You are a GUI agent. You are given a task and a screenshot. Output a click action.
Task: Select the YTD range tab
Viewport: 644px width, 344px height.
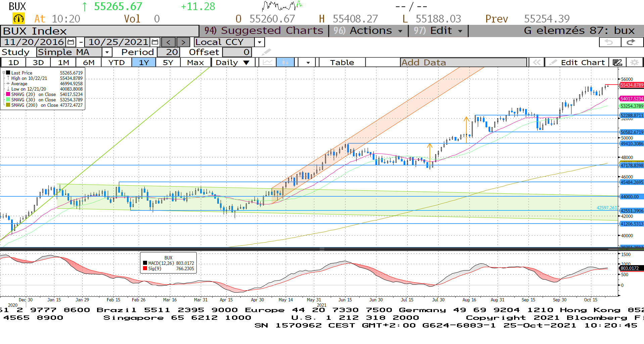(x=117, y=62)
